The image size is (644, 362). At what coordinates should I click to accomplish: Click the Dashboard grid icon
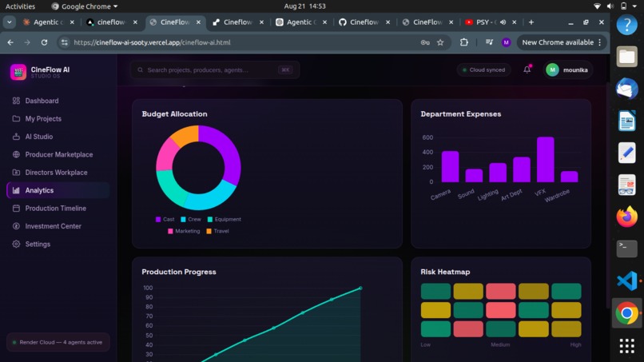(16, 101)
